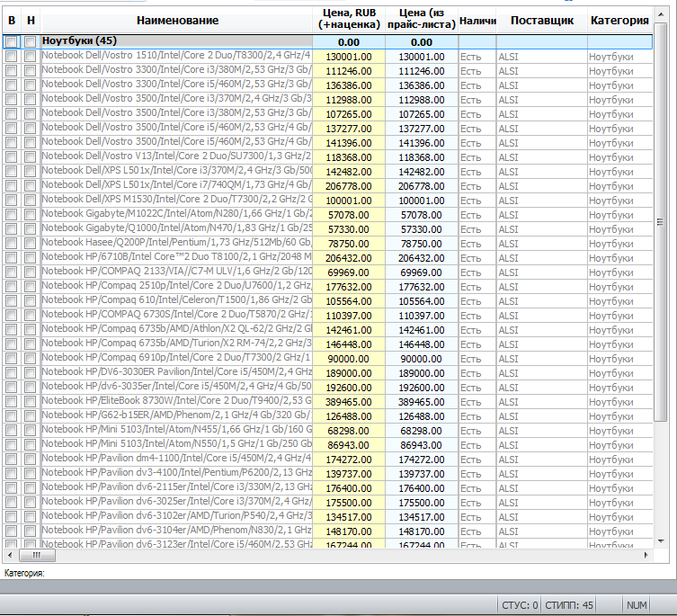Check Н box for Gigabyte Q1000 row
The width and height of the screenshot is (677, 616).
pos(31,229)
